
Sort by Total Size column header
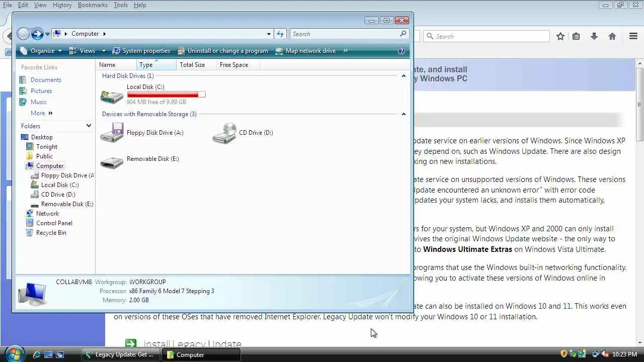[197, 65]
